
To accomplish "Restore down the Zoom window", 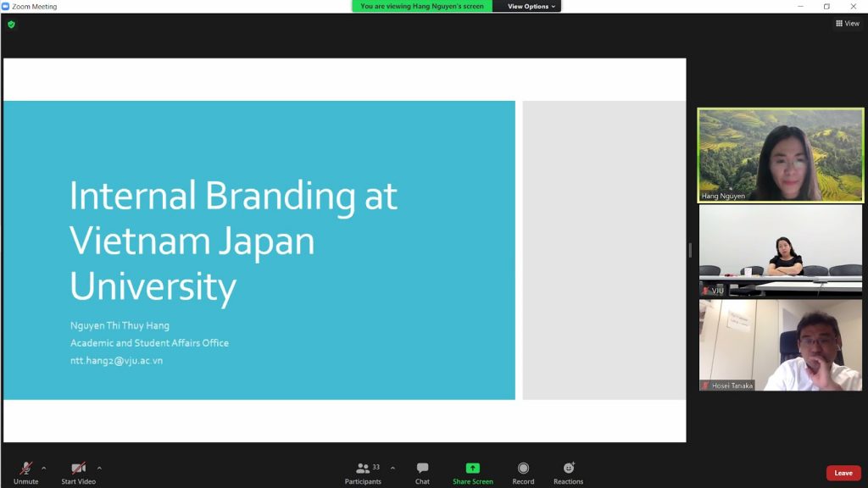I will [x=826, y=6].
